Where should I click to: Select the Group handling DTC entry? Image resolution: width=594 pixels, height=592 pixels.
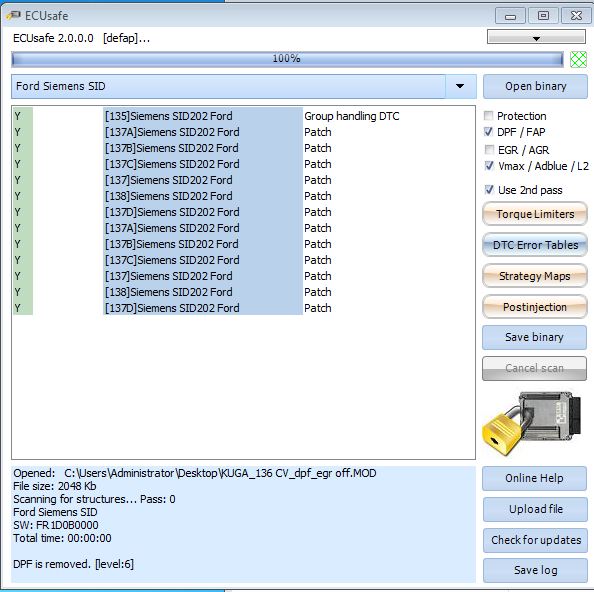[x=352, y=116]
